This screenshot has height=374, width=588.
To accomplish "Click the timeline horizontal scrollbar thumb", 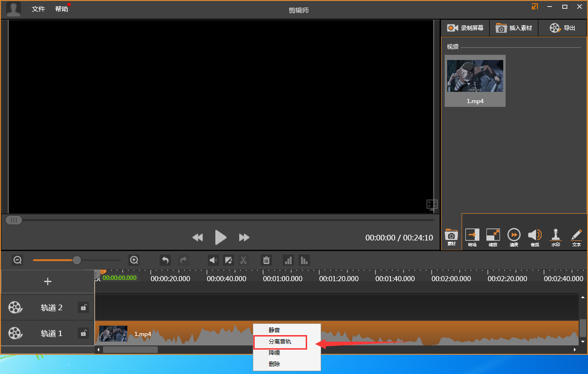I will (130, 350).
